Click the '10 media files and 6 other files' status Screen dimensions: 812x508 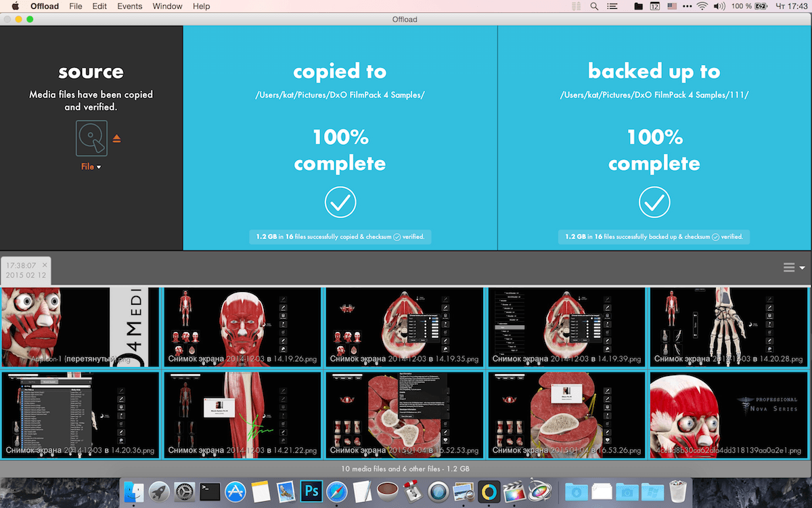coord(406,469)
